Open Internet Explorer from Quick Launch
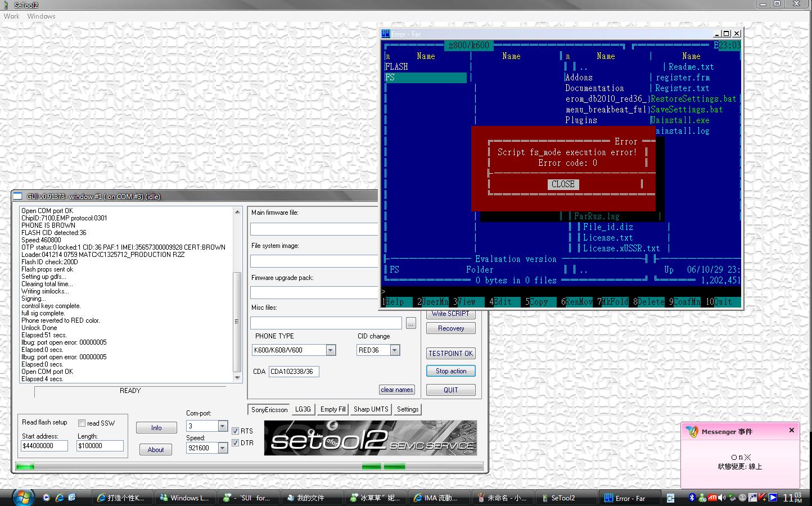This screenshot has height=506, width=812. [59, 498]
